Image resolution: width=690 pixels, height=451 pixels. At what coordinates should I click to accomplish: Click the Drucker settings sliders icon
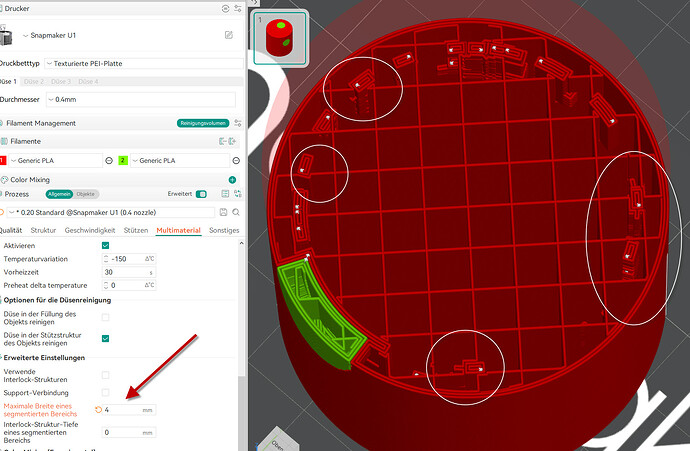click(x=238, y=8)
